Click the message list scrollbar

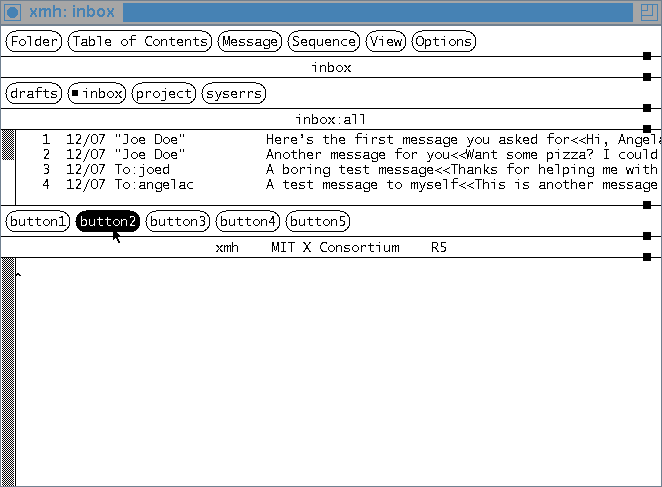tap(8, 165)
